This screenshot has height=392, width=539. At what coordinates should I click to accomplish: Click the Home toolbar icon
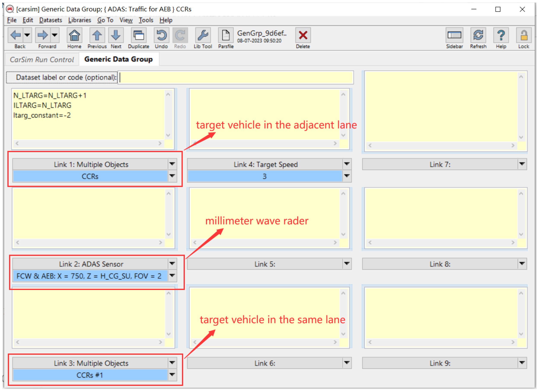[x=74, y=36]
